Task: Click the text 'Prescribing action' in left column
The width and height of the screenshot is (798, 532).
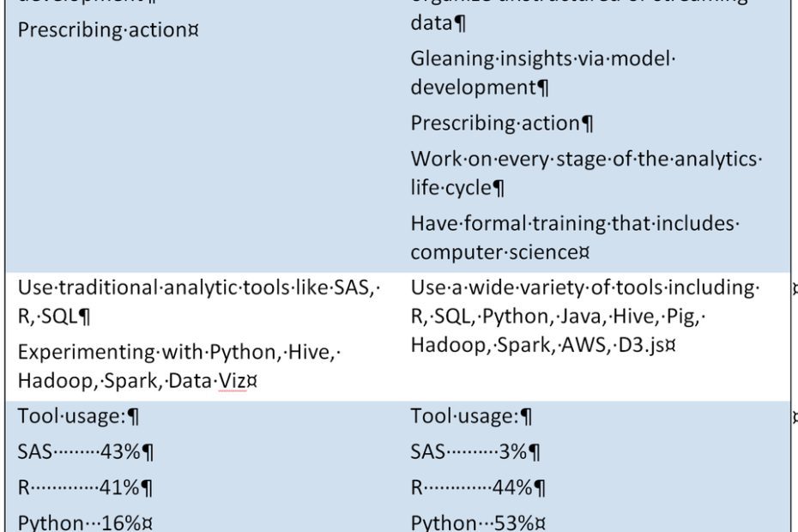Action: (102, 29)
